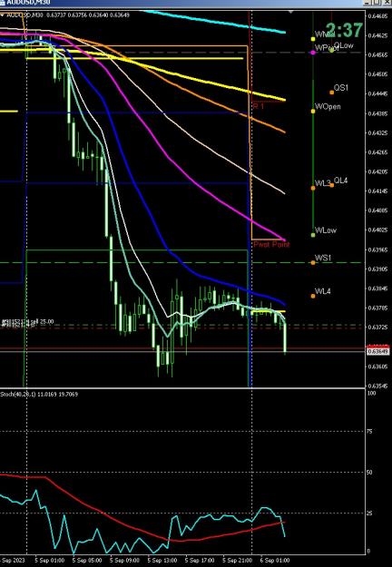Click the WL4 level label

322,291
